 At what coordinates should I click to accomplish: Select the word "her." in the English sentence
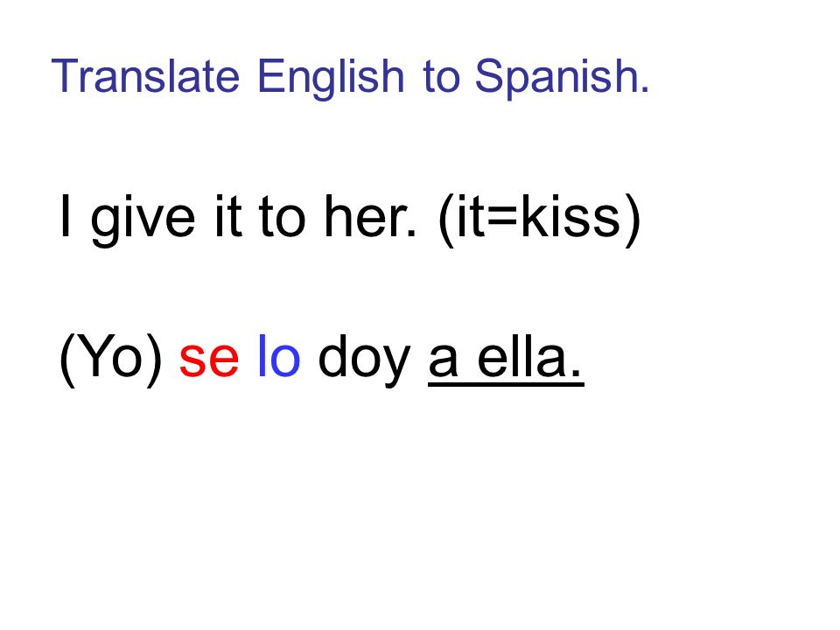[x=369, y=215]
